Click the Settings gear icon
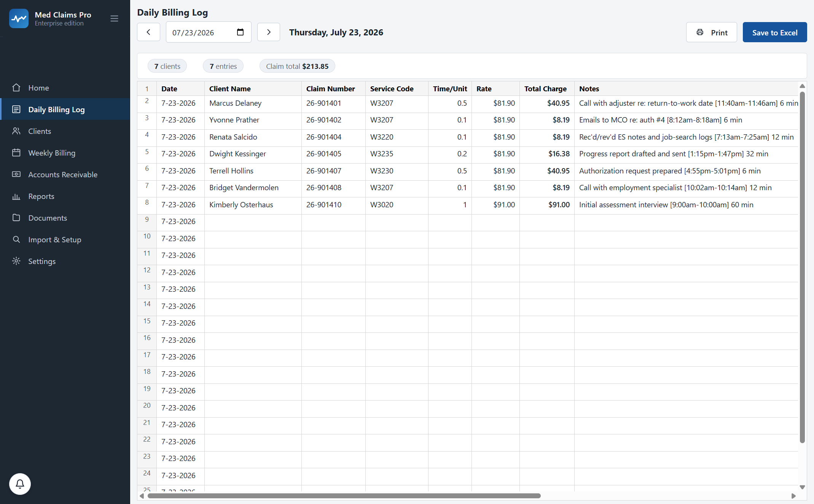The width and height of the screenshot is (814, 504). pyautogui.click(x=16, y=261)
